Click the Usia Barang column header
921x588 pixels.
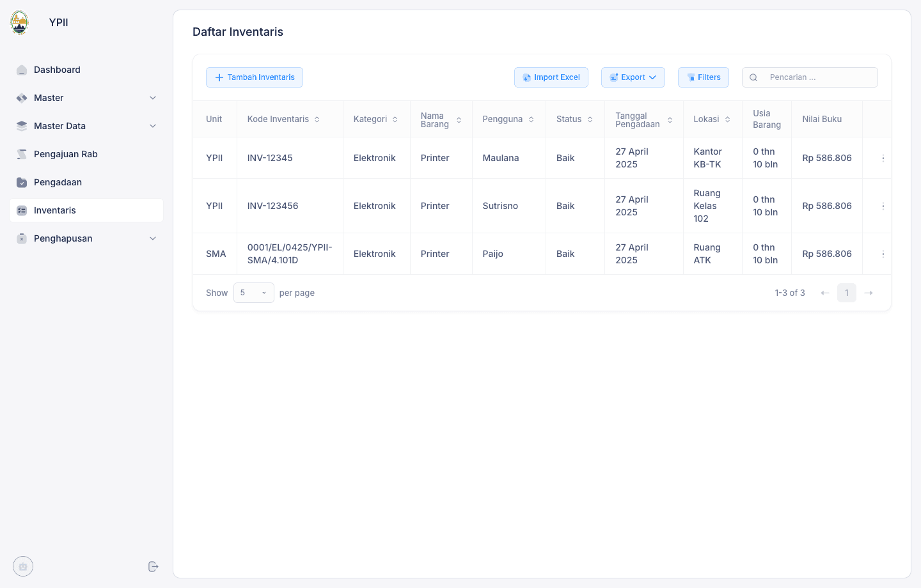pos(767,120)
